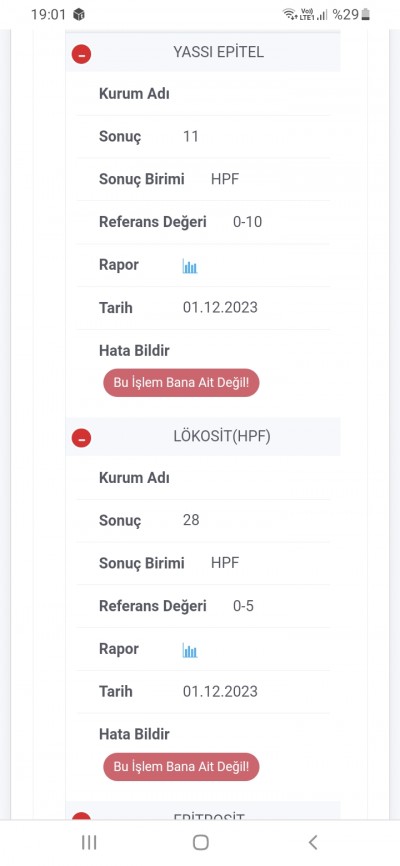
Task: Click 'Bu İşlem Bana Ait Değil!' under YASSI EPİTEL
Action: click(x=181, y=383)
